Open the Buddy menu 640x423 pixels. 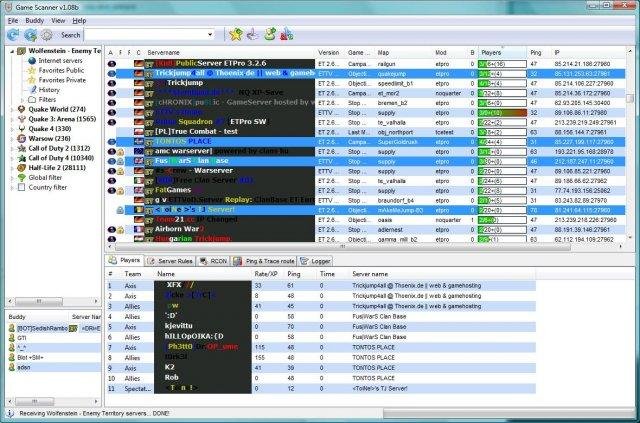coord(34,20)
